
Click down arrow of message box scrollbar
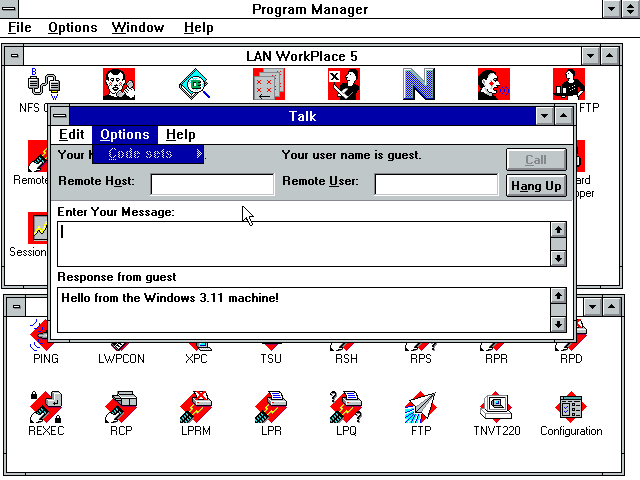click(558, 258)
